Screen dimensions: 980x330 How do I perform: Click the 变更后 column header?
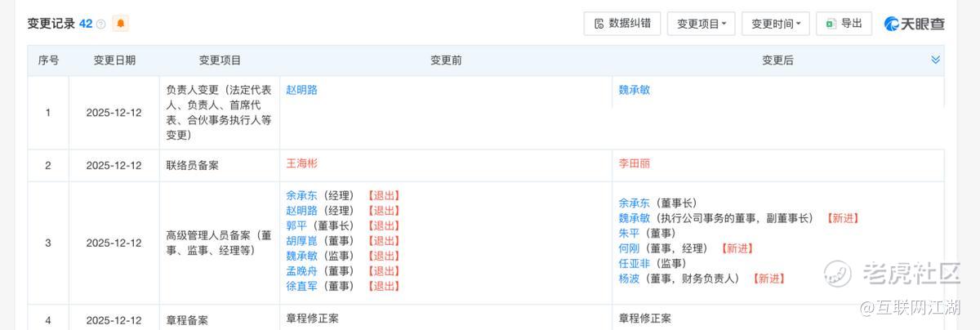click(777, 60)
